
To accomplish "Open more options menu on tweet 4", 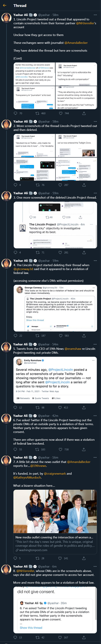I will click(95, 261).
